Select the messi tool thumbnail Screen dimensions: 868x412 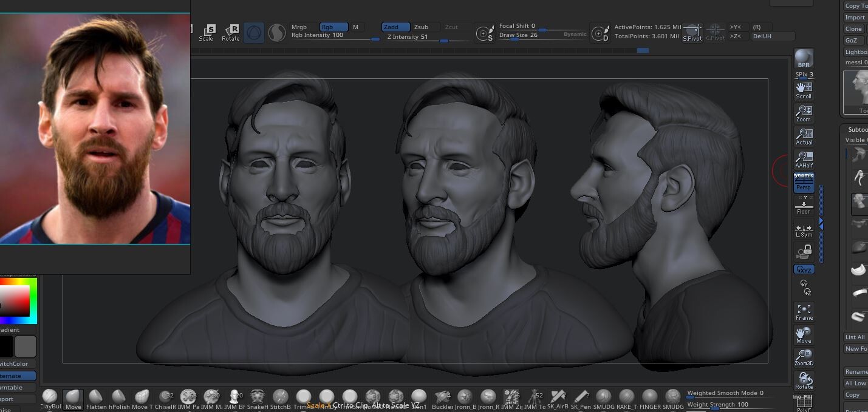(856, 91)
